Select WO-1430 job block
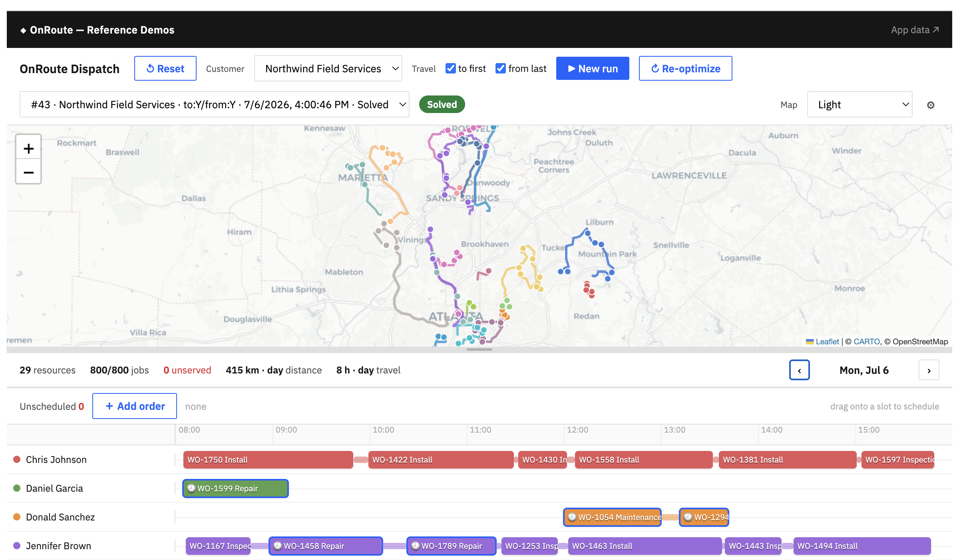The image size is (959, 560). point(543,459)
